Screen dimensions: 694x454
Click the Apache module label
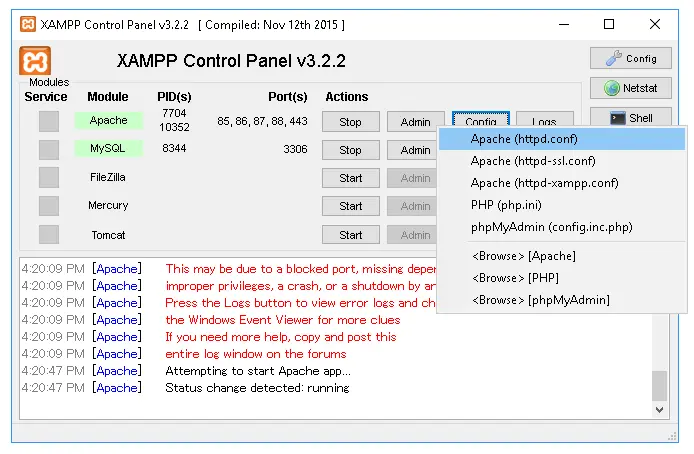coord(108,120)
